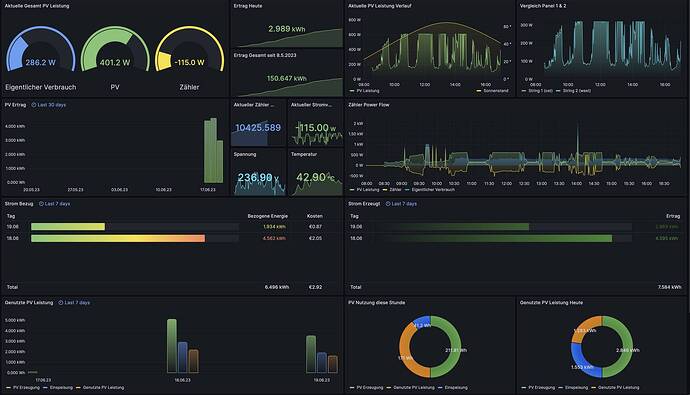Click the €2.05 cost cell

[316, 238]
